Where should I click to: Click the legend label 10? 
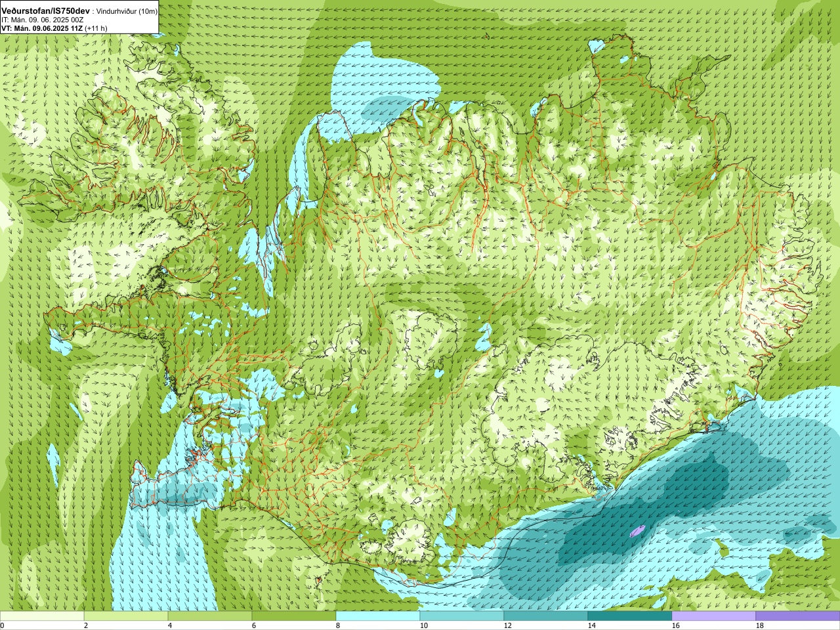pyautogui.click(x=423, y=625)
